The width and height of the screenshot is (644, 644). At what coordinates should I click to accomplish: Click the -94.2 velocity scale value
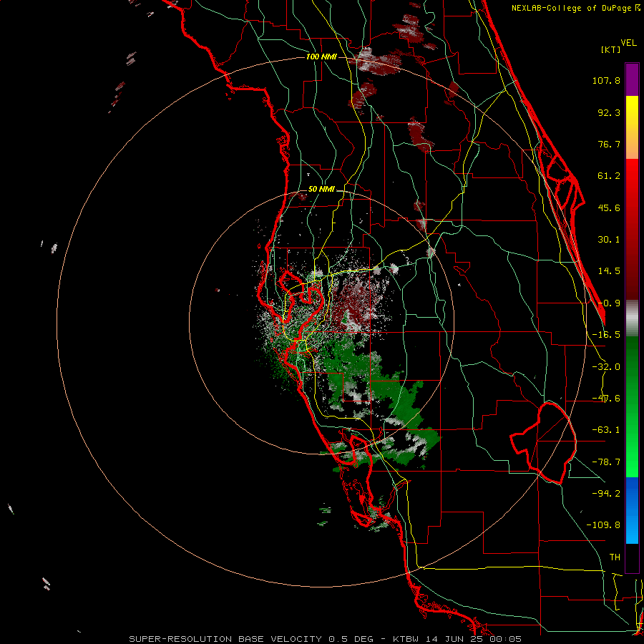click(606, 494)
